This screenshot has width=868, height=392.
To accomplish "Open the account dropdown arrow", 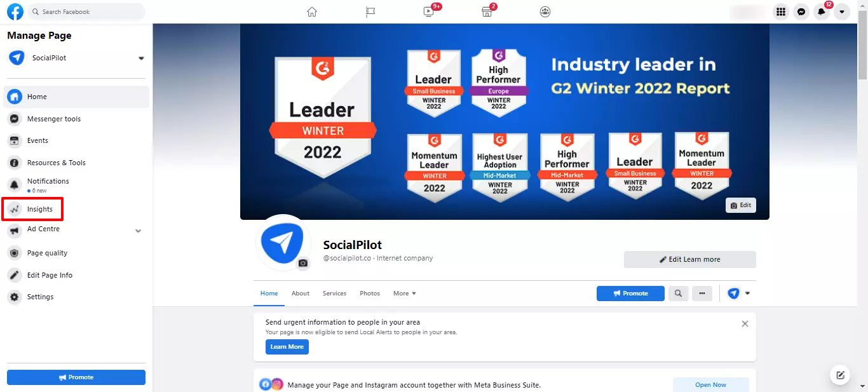I will (x=842, y=11).
